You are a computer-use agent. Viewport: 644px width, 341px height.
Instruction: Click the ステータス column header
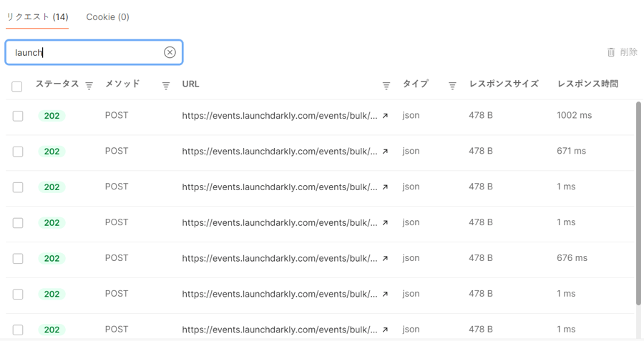click(57, 84)
